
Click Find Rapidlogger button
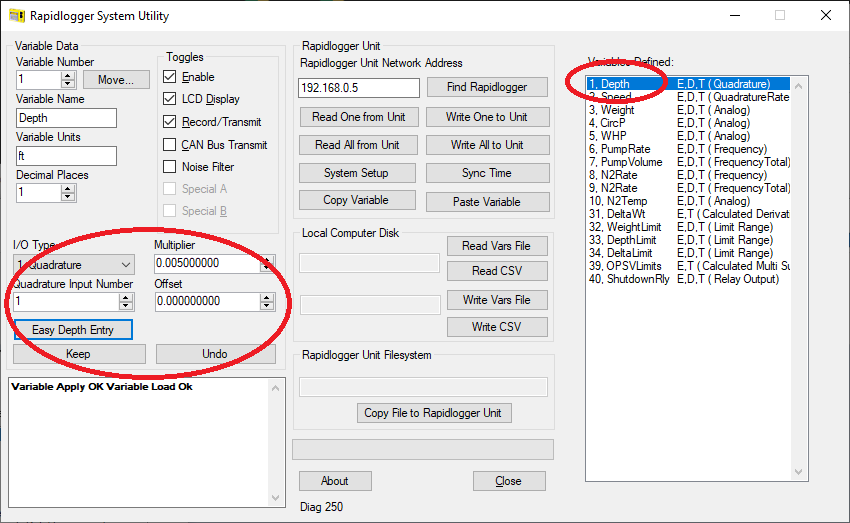487,87
